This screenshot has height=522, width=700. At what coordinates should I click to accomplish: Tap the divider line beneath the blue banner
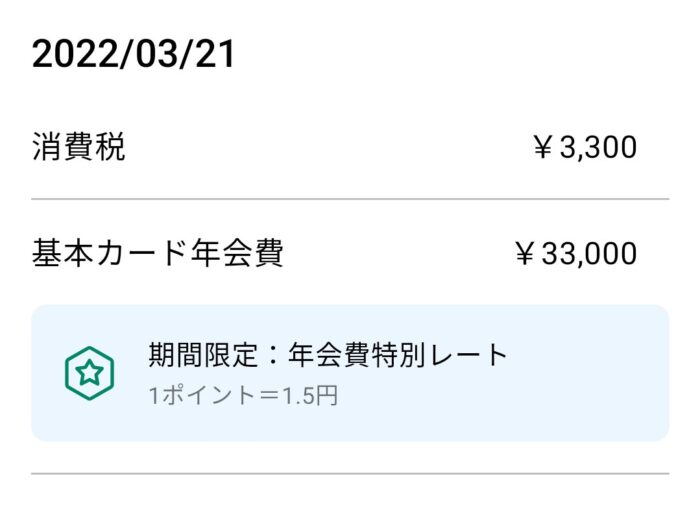350,473
